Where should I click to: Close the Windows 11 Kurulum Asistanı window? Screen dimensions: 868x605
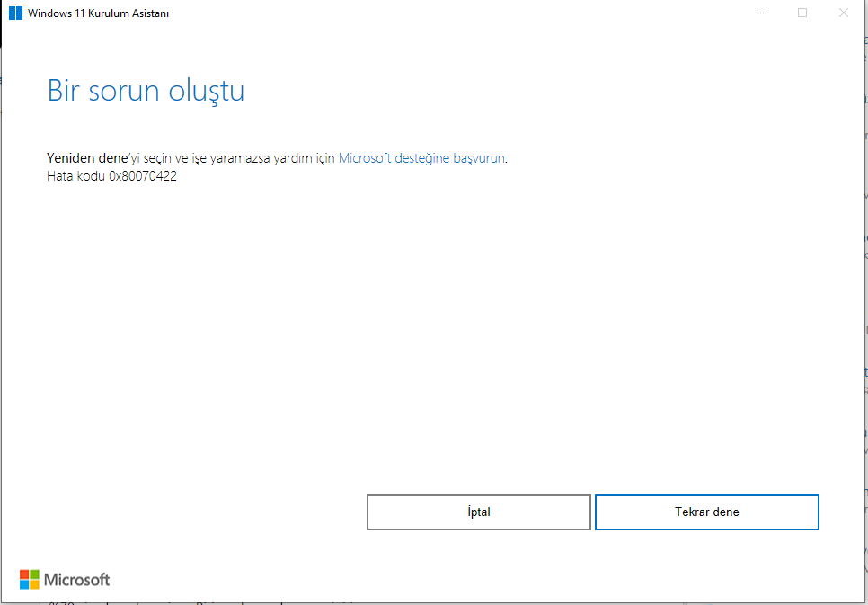(843, 13)
